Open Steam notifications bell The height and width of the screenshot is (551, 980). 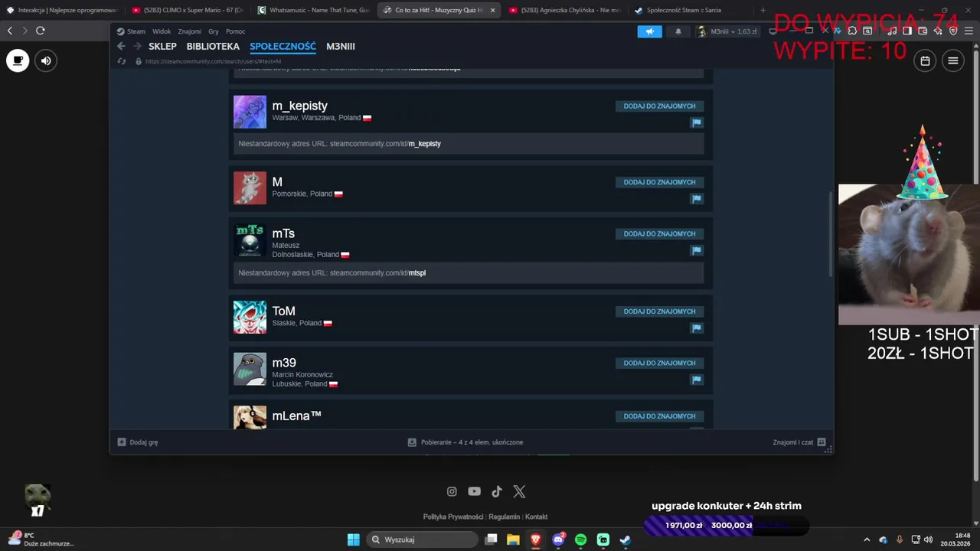click(x=678, y=31)
